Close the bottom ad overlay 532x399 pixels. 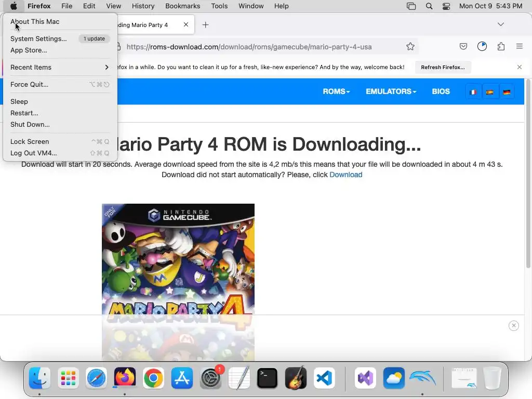(514, 326)
